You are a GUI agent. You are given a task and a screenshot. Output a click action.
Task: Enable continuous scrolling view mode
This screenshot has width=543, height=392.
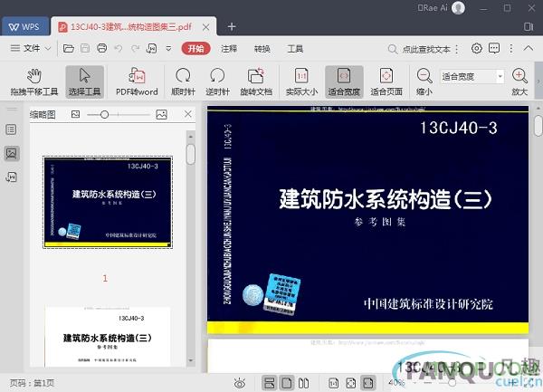click(x=270, y=383)
